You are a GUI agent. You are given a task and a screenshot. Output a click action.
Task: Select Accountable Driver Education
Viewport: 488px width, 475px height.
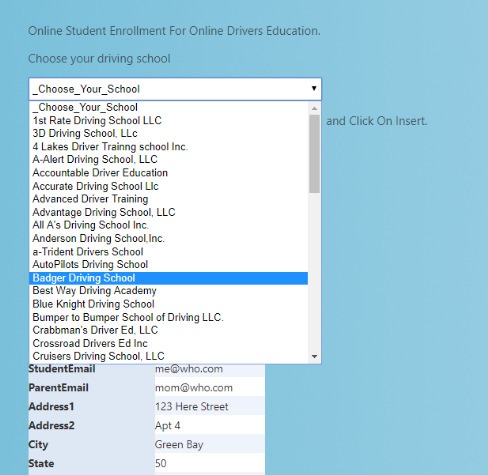tap(169, 173)
